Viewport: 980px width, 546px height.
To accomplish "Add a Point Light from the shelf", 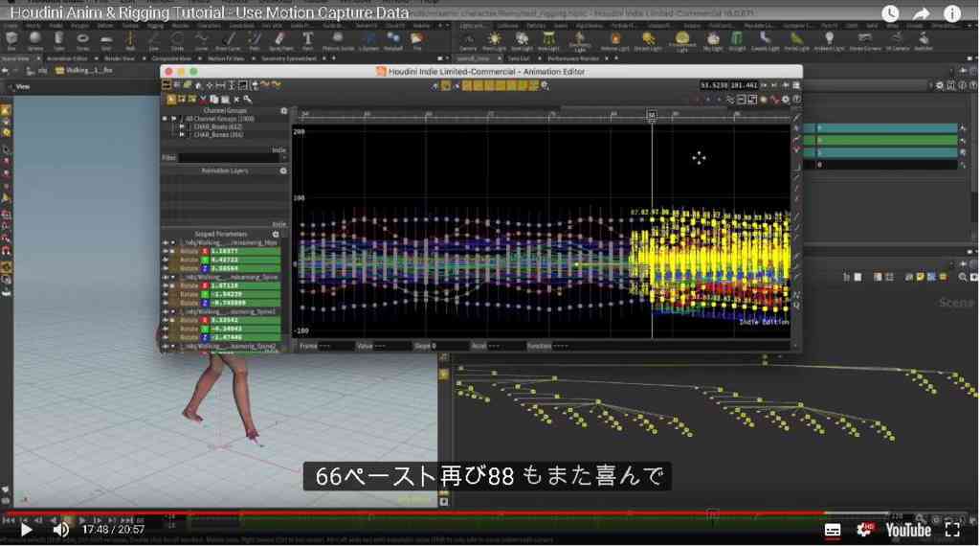I will pyautogui.click(x=495, y=40).
